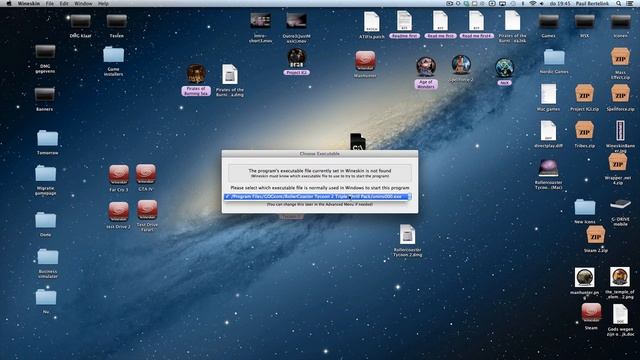This screenshot has height=360, width=640.
Task: Select the Tomorrow folder
Action: pos(47,138)
